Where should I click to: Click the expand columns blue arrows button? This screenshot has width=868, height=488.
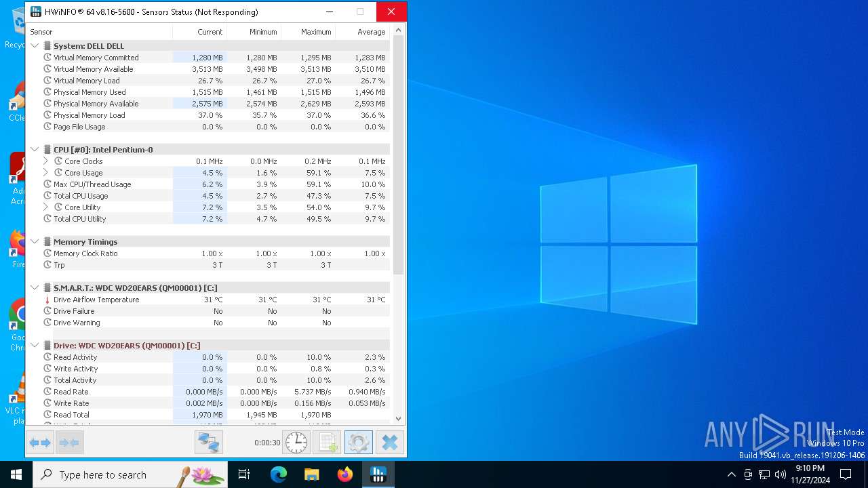[40, 443]
